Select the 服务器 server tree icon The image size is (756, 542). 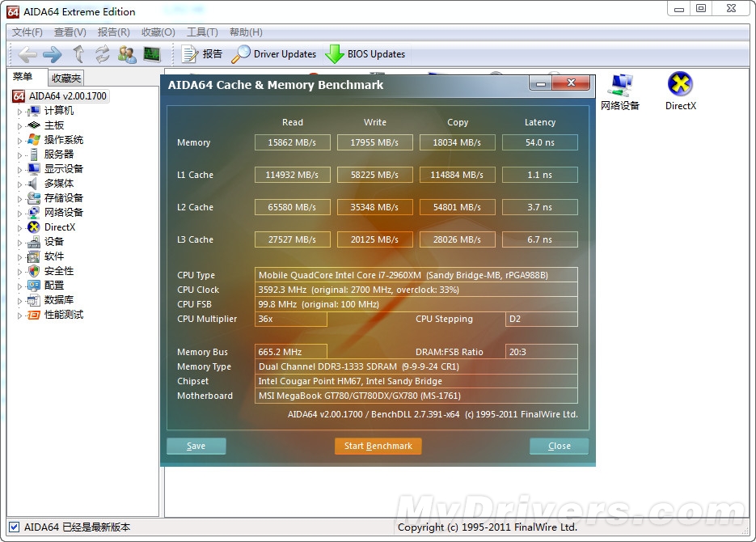click(34, 155)
